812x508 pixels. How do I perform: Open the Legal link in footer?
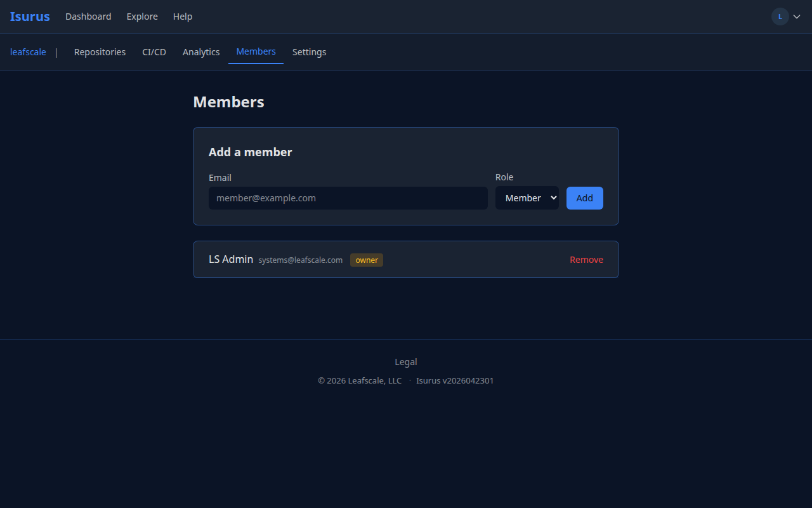click(406, 362)
